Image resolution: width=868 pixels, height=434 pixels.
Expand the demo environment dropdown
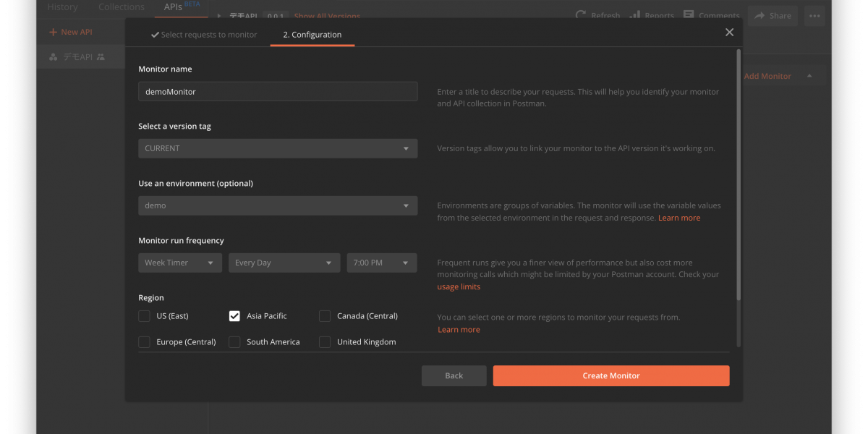pos(277,205)
